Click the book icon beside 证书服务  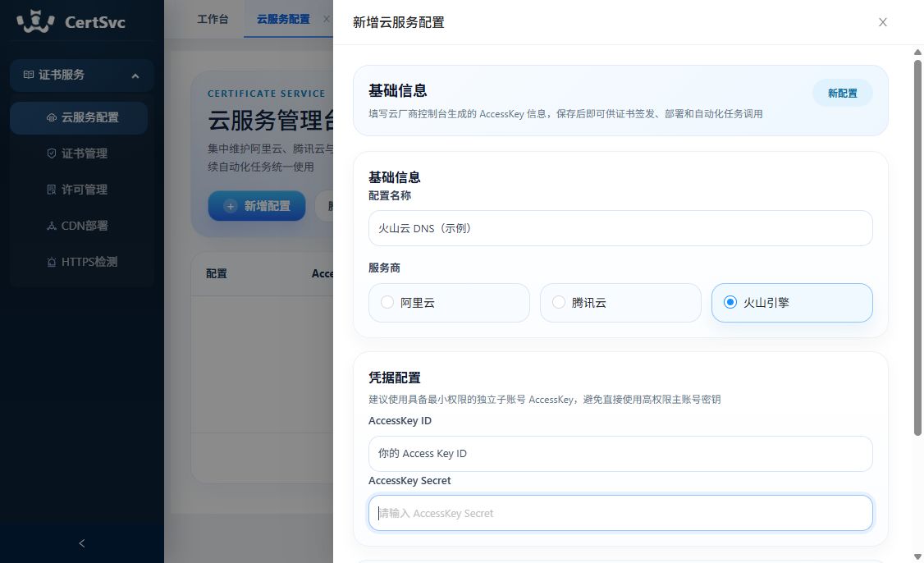pyautogui.click(x=28, y=75)
